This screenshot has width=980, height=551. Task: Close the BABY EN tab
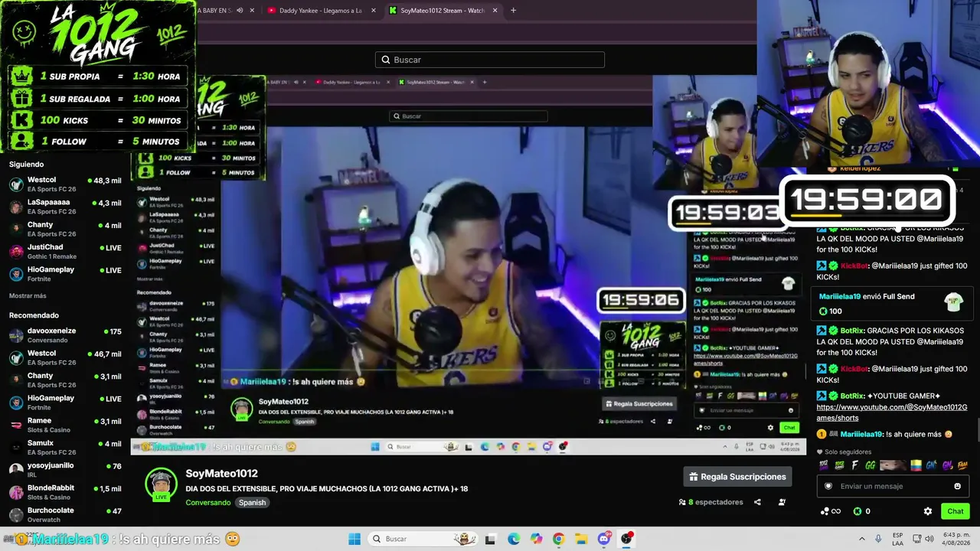(x=252, y=11)
